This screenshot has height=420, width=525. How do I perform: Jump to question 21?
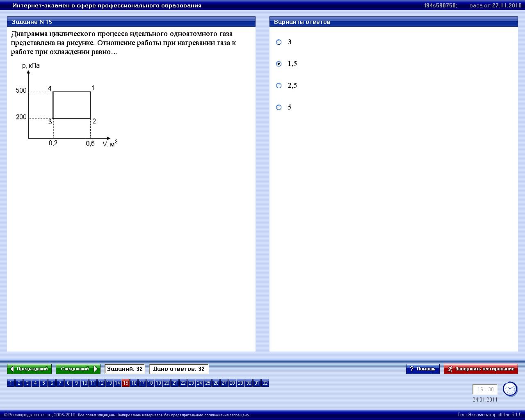click(x=175, y=383)
